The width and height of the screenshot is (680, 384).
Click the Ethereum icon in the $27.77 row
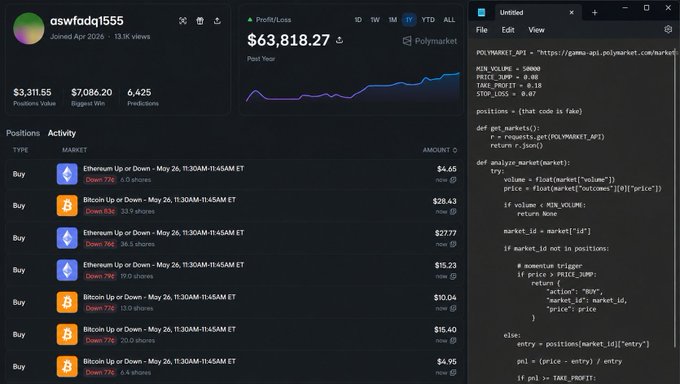click(x=67, y=238)
